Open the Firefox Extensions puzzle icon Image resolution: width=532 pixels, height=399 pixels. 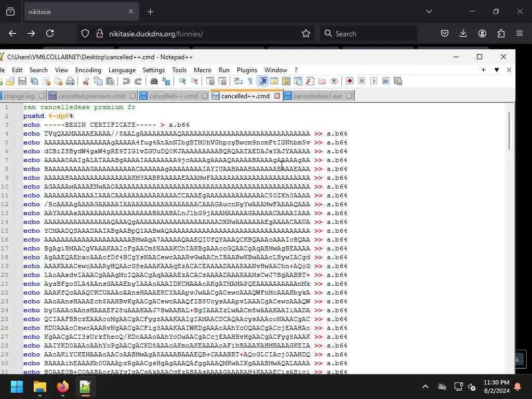coord(501,33)
